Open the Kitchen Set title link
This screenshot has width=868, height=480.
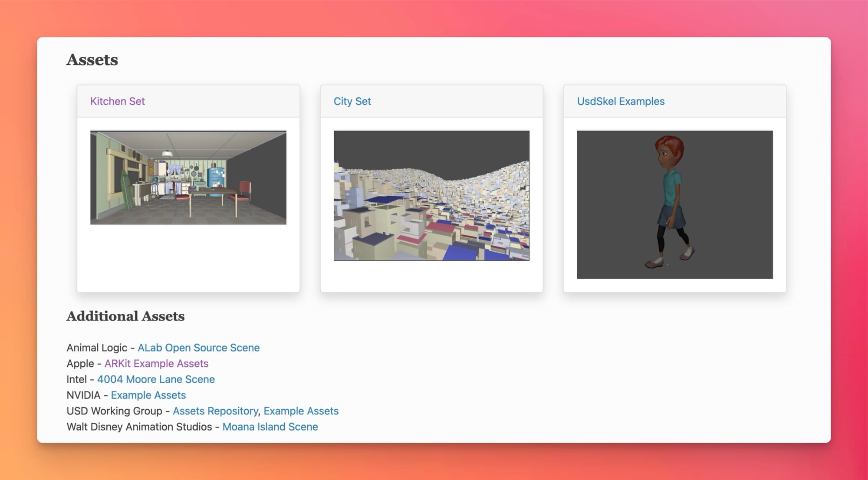117,101
